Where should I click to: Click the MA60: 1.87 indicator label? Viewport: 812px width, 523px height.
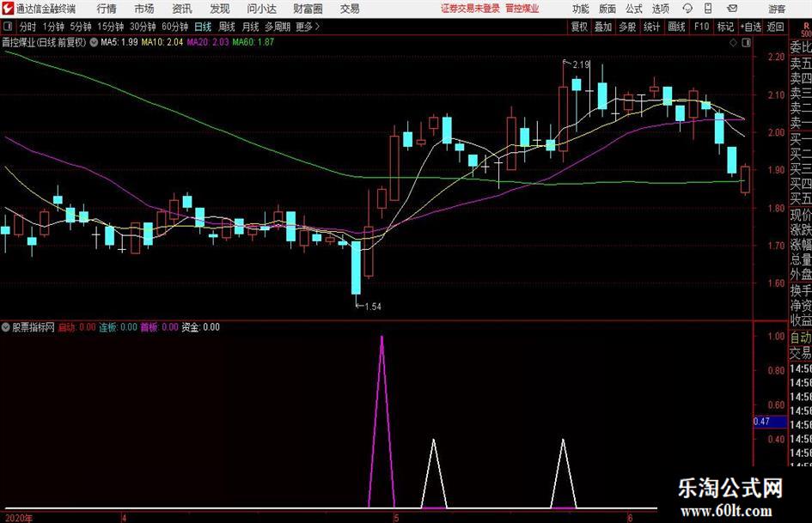(253, 42)
